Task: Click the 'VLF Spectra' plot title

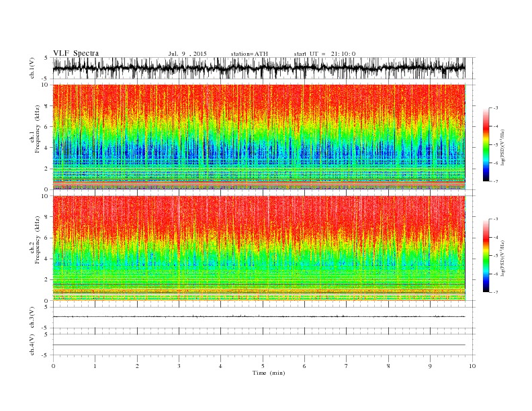Action: [76, 53]
